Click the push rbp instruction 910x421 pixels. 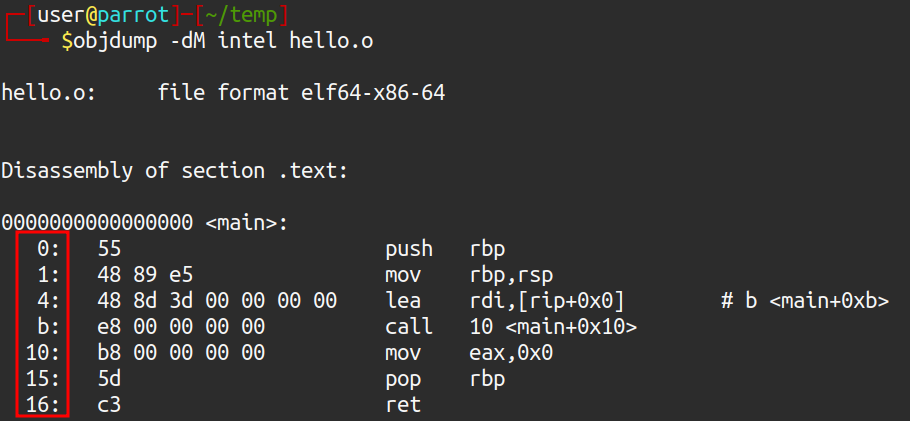[x=445, y=249]
